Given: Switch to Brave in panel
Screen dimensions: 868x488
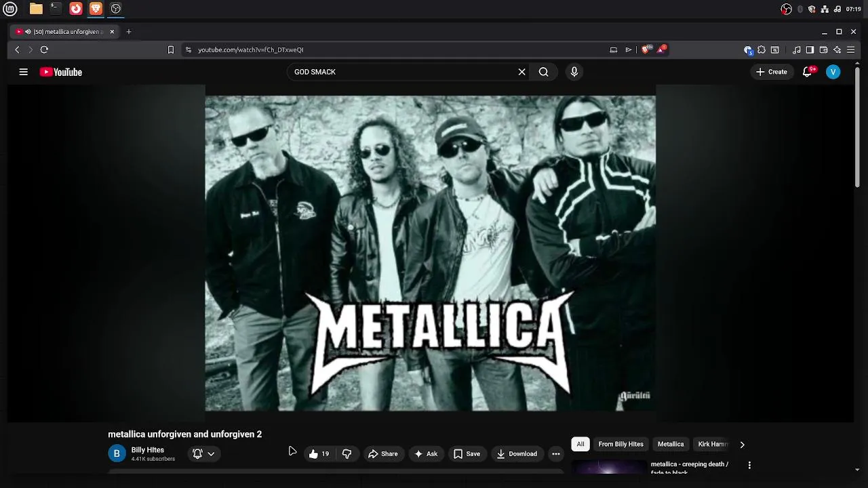Looking at the screenshot, I should 96,9.
